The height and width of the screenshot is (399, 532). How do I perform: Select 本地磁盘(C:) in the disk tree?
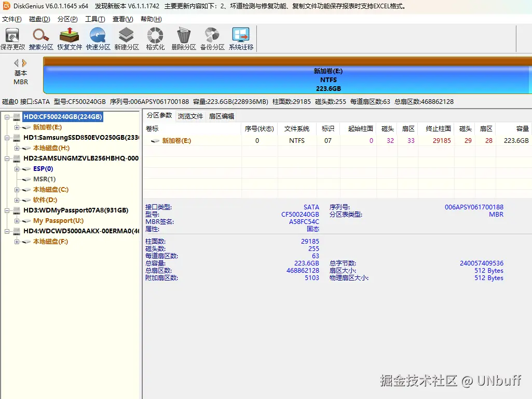(51, 190)
